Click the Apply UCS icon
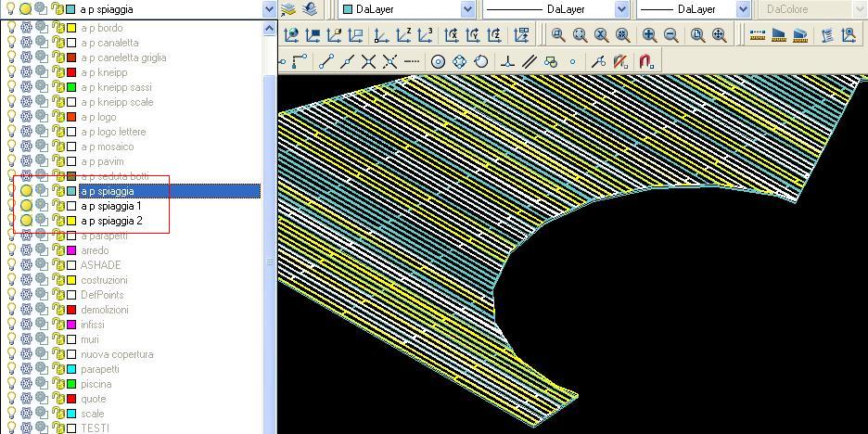 pyautogui.click(x=521, y=35)
